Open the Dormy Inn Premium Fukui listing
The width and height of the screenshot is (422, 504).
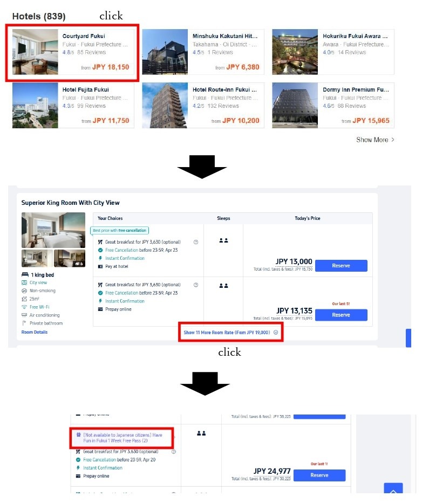[333, 106]
